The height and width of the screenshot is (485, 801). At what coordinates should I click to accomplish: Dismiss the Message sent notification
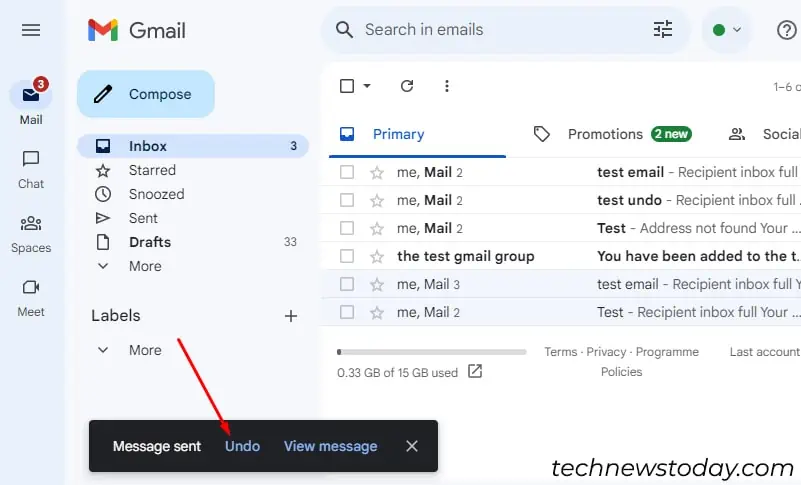412,446
